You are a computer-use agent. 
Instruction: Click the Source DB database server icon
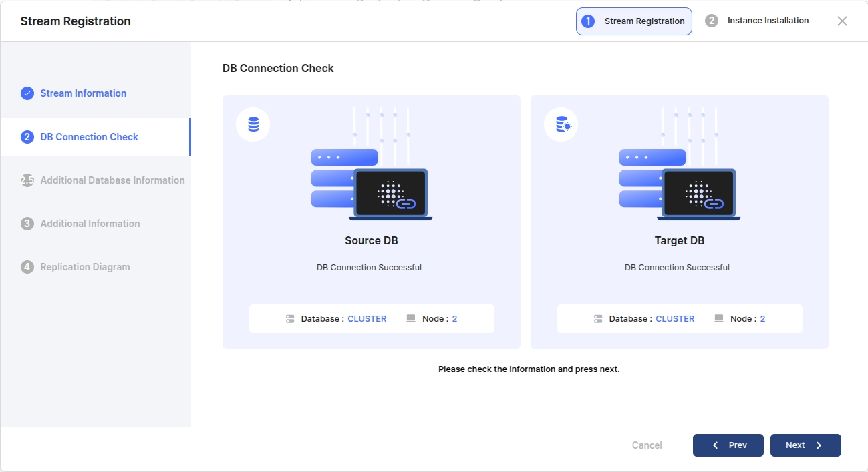tap(290, 319)
